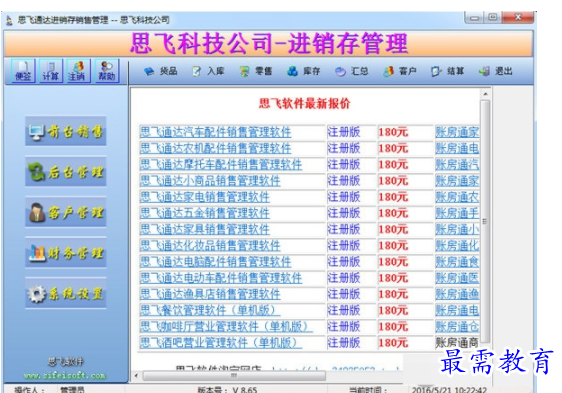This screenshot has width=562, height=393.
Task: Open link 思飞酒吧营业管理软件（单机版）
Action: point(220,343)
